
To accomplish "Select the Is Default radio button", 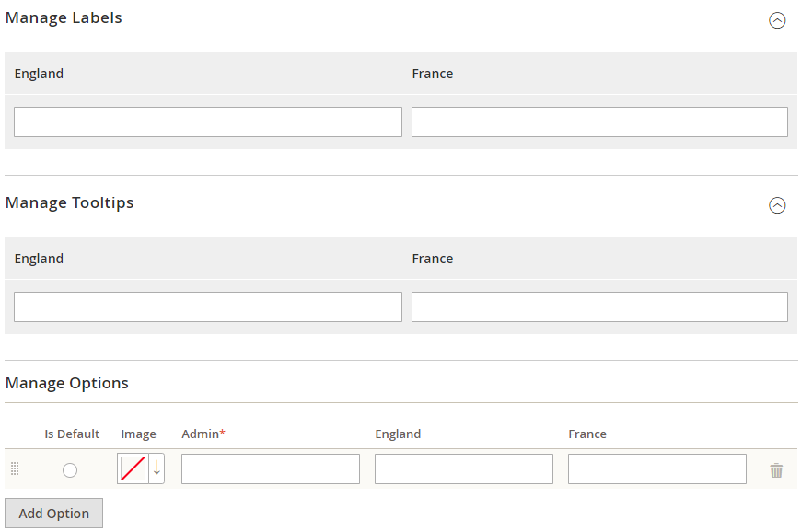I will pyautogui.click(x=70, y=470).
